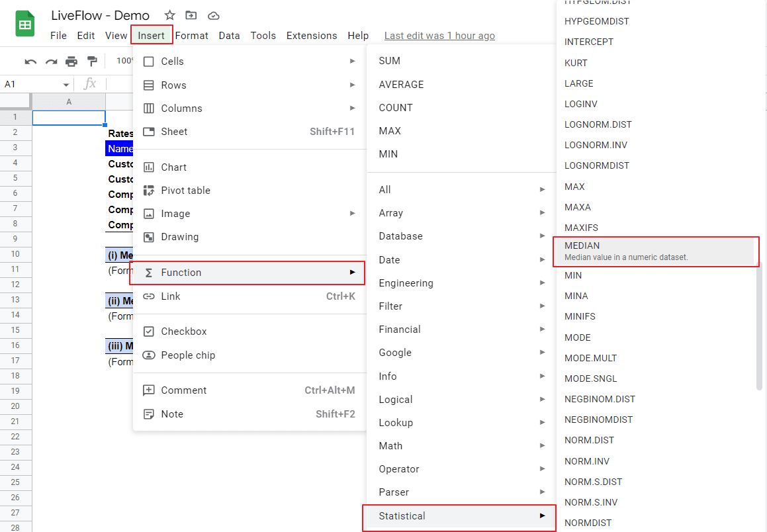Image resolution: width=767 pixels, height=532 pixels.
Task: Choose the MODE function
Action: click(x=657, y=337)
